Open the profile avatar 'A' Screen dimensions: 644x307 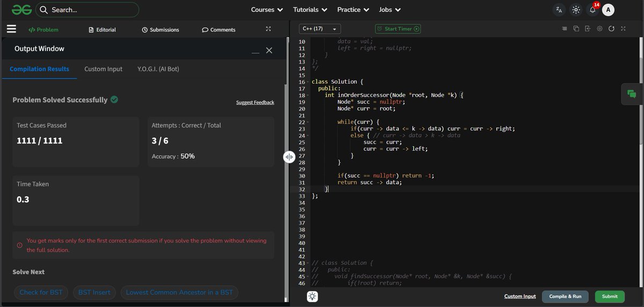[608, 10]
